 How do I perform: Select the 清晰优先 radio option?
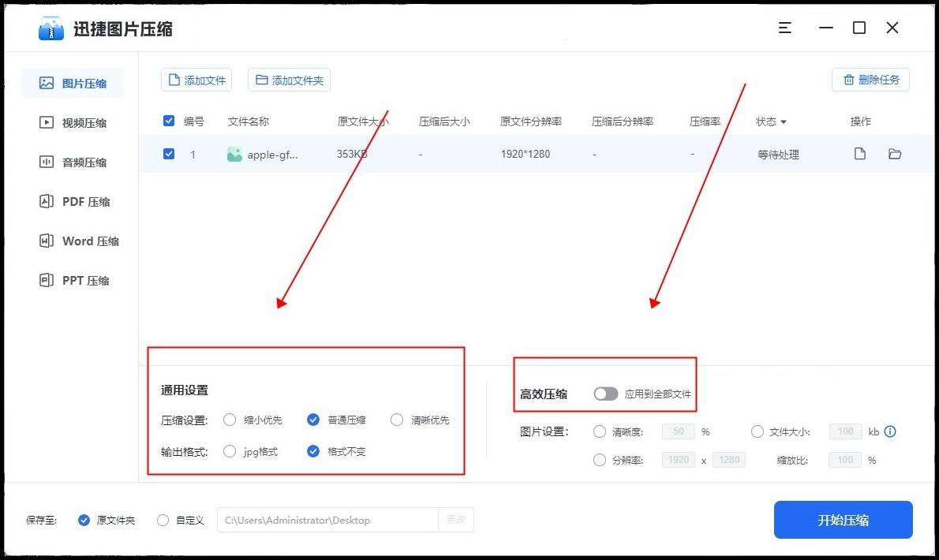396,420
